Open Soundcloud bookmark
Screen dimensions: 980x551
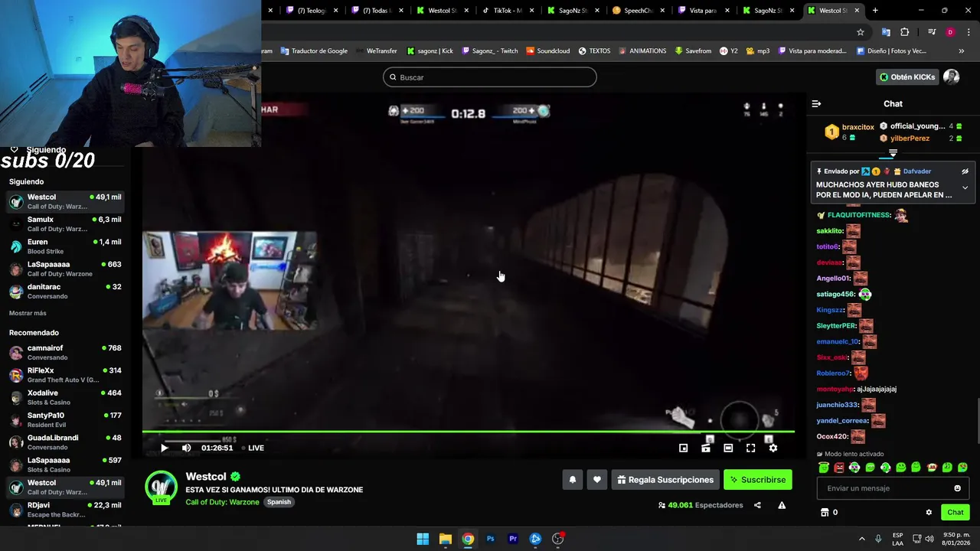547,51
